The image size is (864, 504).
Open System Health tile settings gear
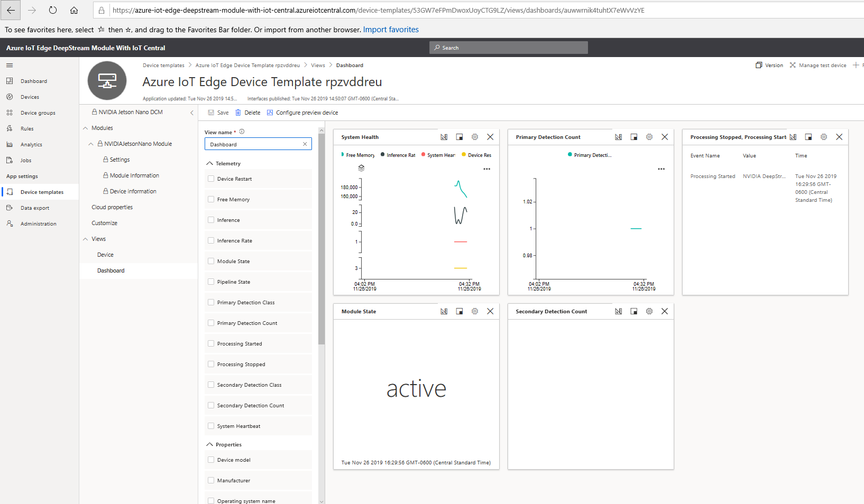click(475, 137)
